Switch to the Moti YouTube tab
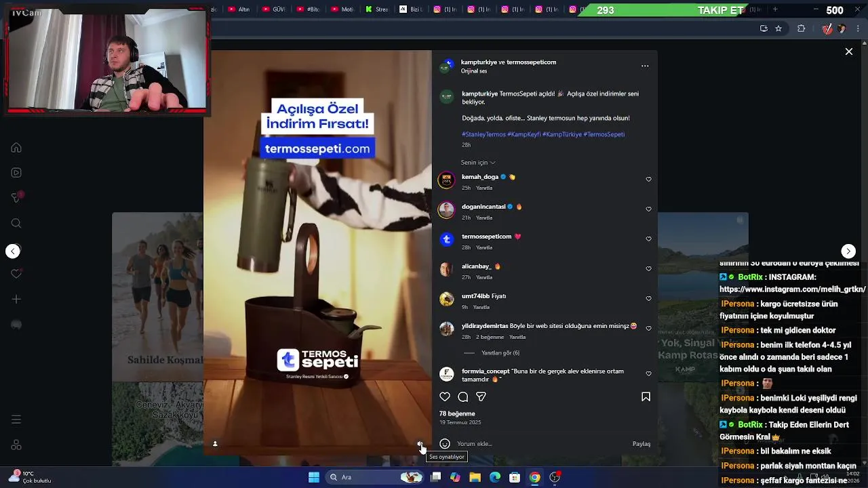This screenshot has width=868, height=488. (x=342, y=9)
